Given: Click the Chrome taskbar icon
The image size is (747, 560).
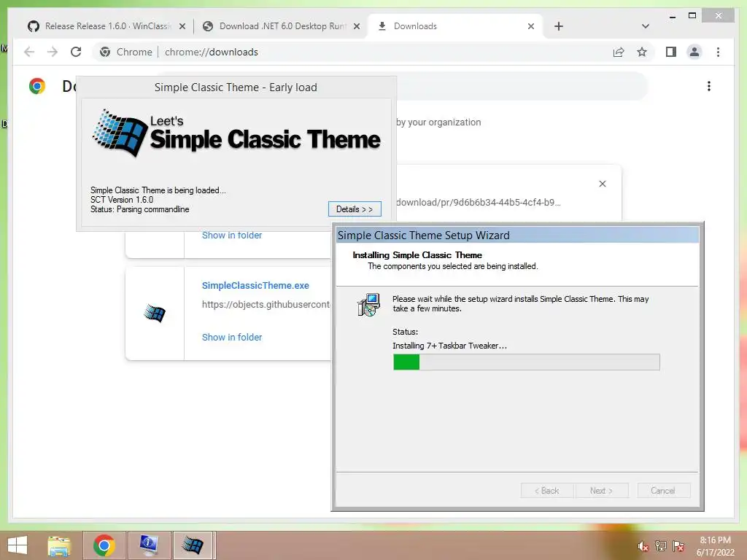Looking at the screenshot, I should [104, 545].
